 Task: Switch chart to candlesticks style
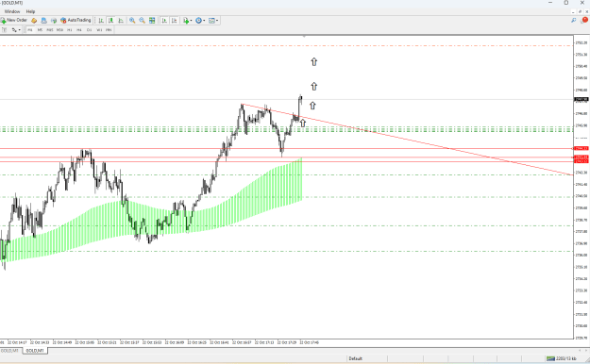tap(110, 21)
